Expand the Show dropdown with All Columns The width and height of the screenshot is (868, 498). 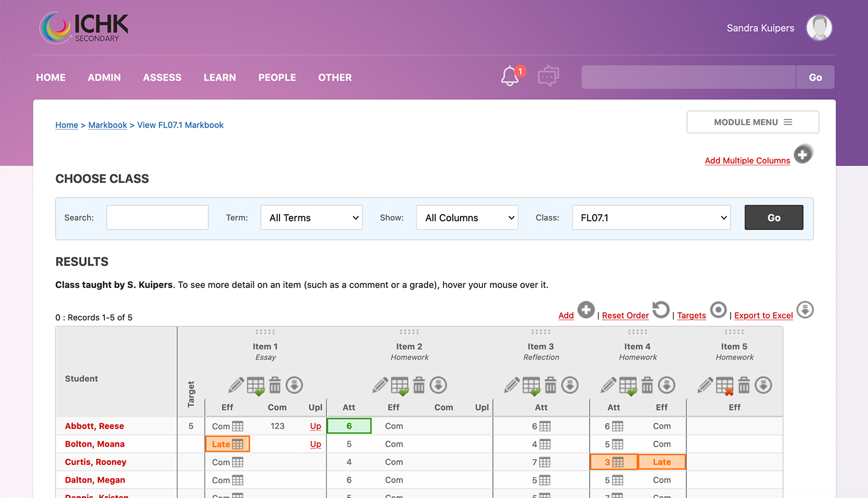pos(467,218)
